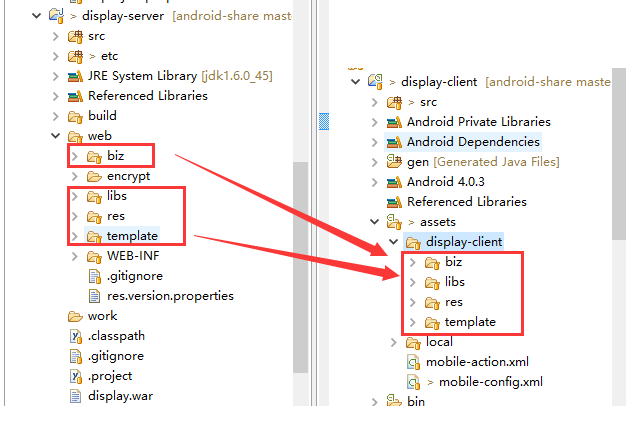This screenshot has height=424, width=637.
Task: Click the display.war file icon
Action: pos(76,396)
